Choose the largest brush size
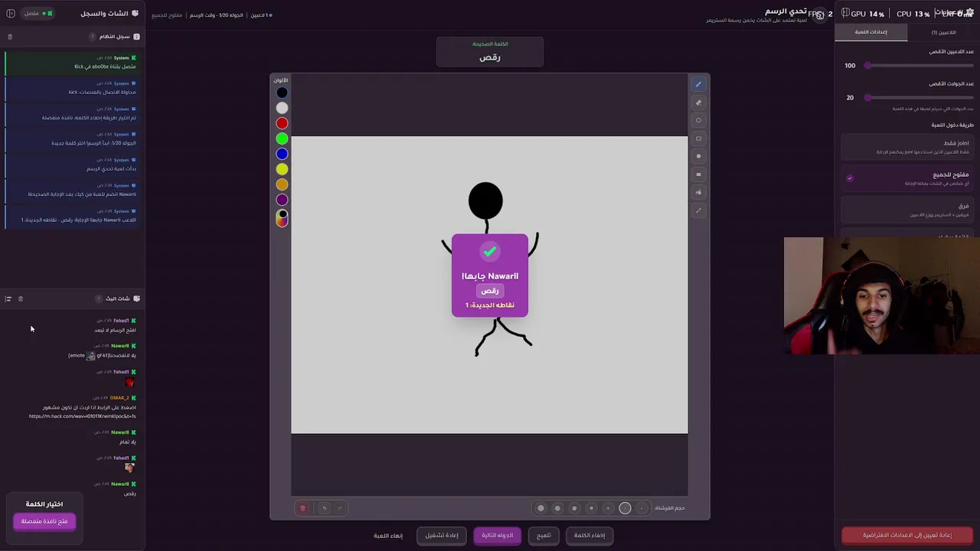This screenshot has width=980, height=551. point(541,508)
